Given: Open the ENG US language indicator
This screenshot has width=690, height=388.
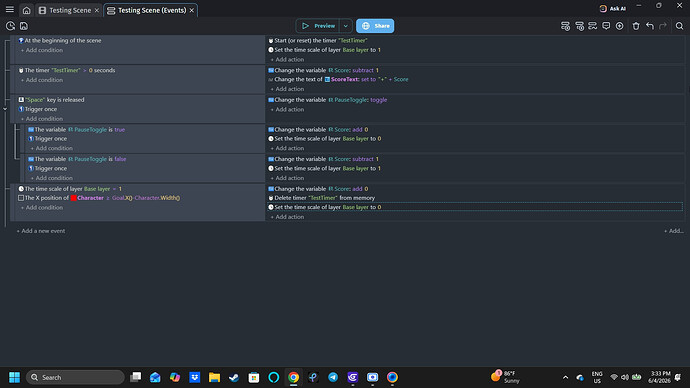Looking at the screenshot, I should (597, 377).
